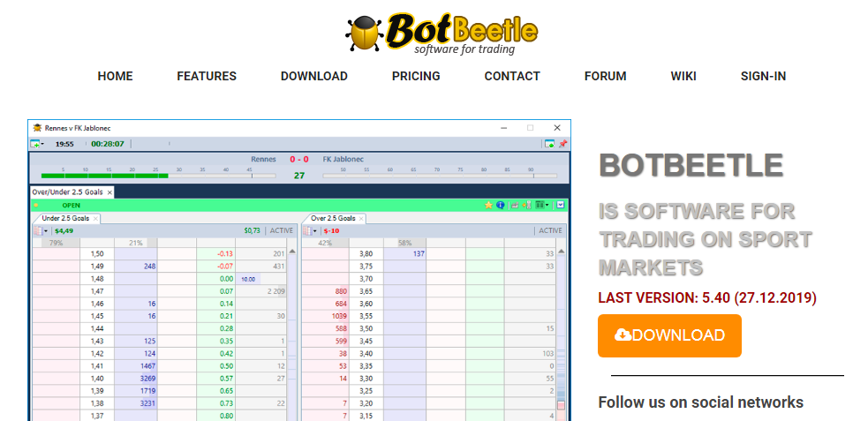868x421 pixels.
Task: Click the Under 2.5 Goals ladder grid icon
Action: tap(38, 230)
